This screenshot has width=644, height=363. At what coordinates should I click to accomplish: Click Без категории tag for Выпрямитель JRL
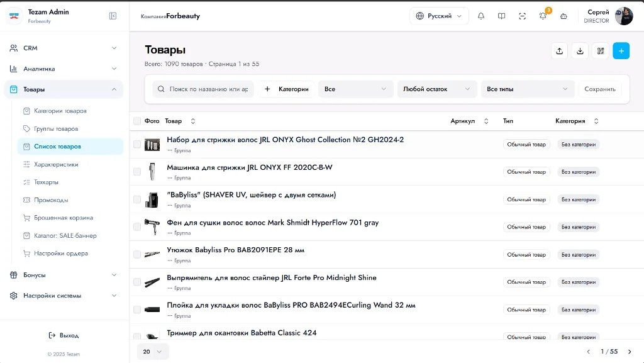click(x=579, y=282)
